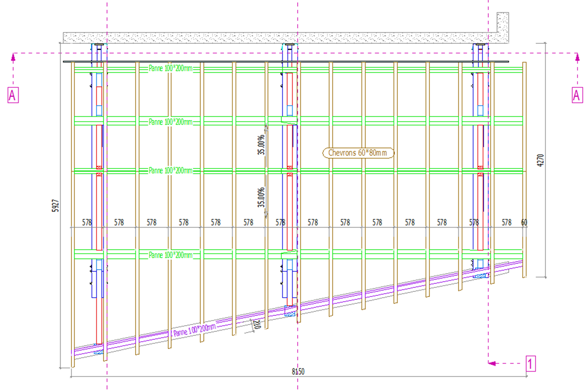Click the 5927 vertical dimension text
Viewport: 588px width, 392px height.
(55, 205)
